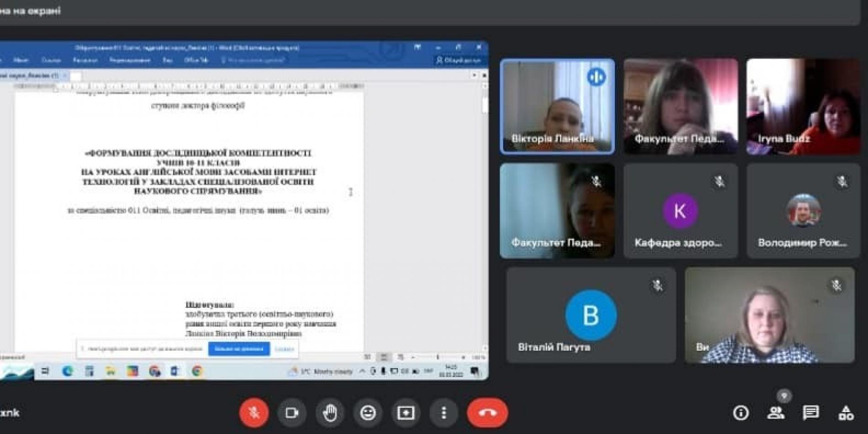
Task: Select the Володимир Рож... participant tile
Action: point(804,211)
